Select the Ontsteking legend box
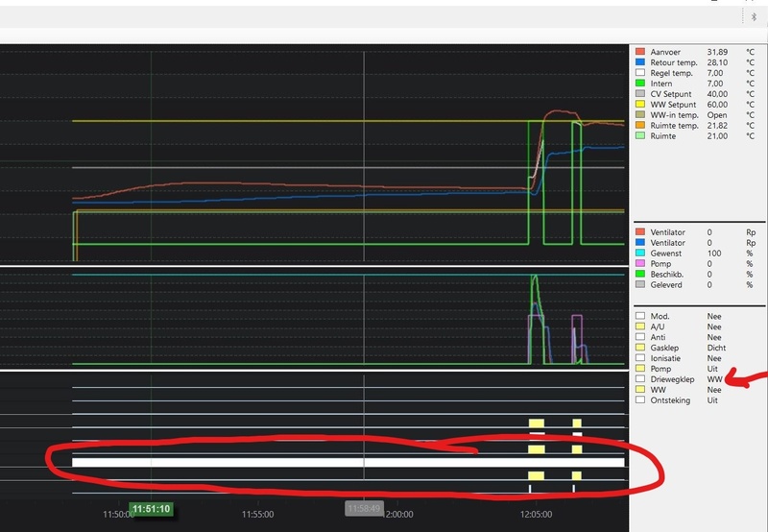Viewport: 768px width, 532px height. (x=639, y=400)
